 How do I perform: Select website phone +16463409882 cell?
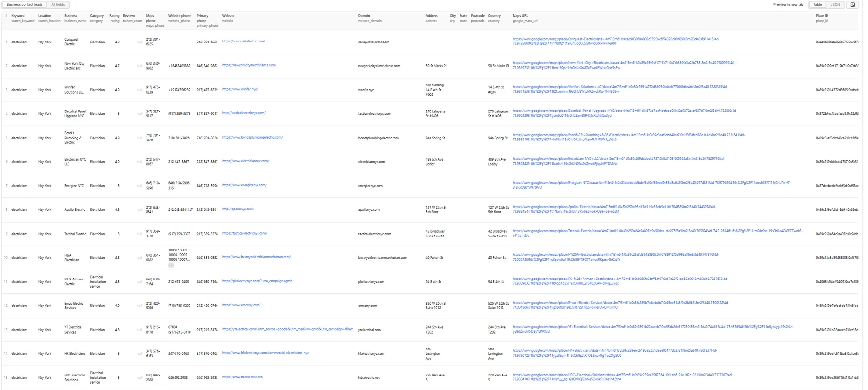tap(179, 66)
